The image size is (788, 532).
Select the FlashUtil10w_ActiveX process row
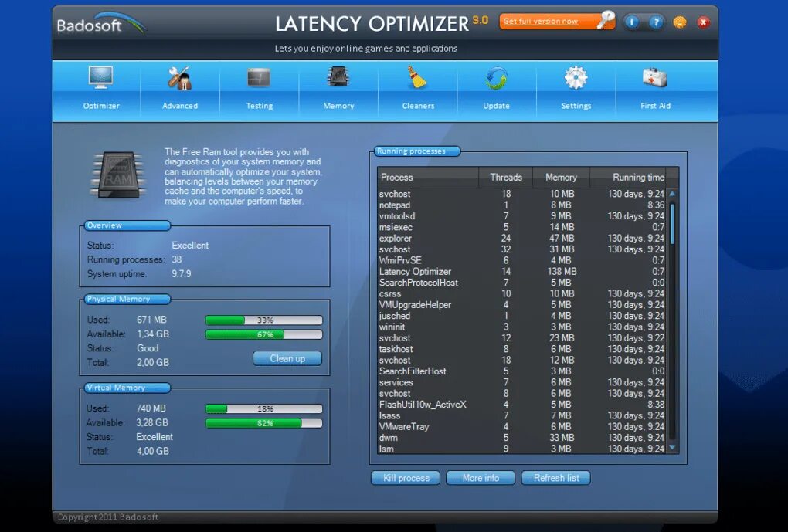tap(521, 405)
